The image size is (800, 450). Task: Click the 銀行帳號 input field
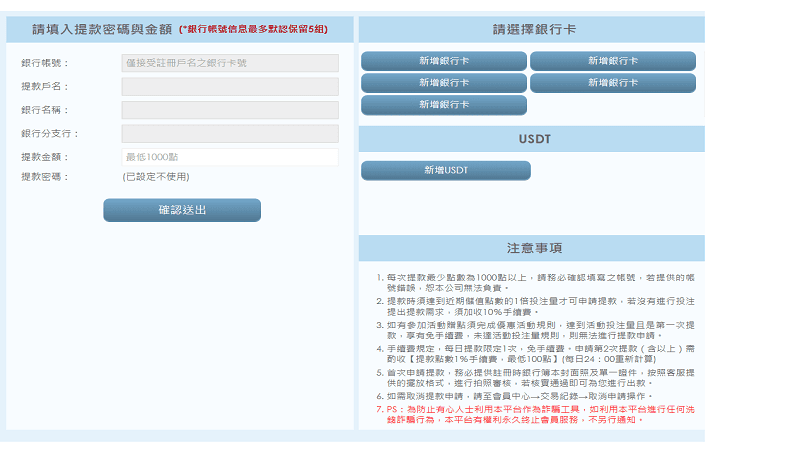click(x=230, y=63)
